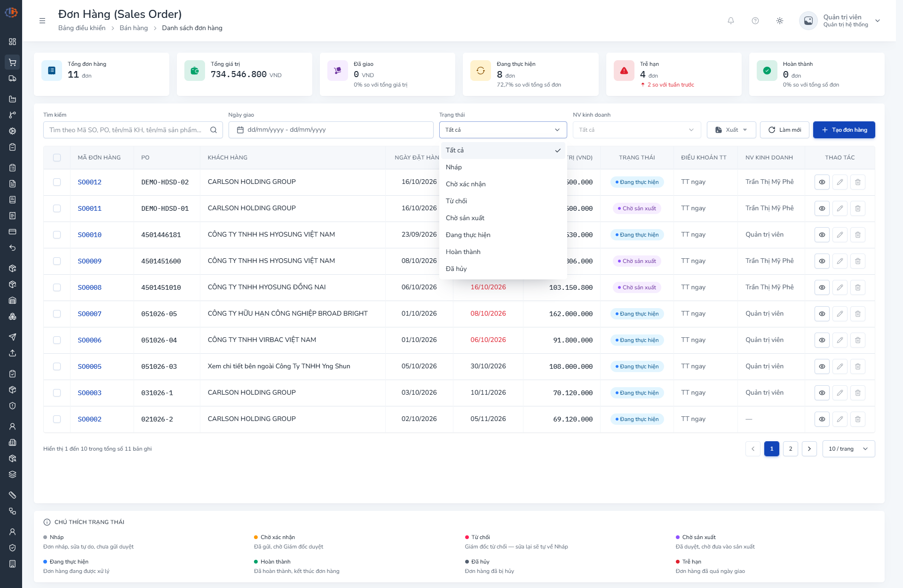903x588 pixels.
Task: Check the select-all header checkbox
Action: (57, 158)
